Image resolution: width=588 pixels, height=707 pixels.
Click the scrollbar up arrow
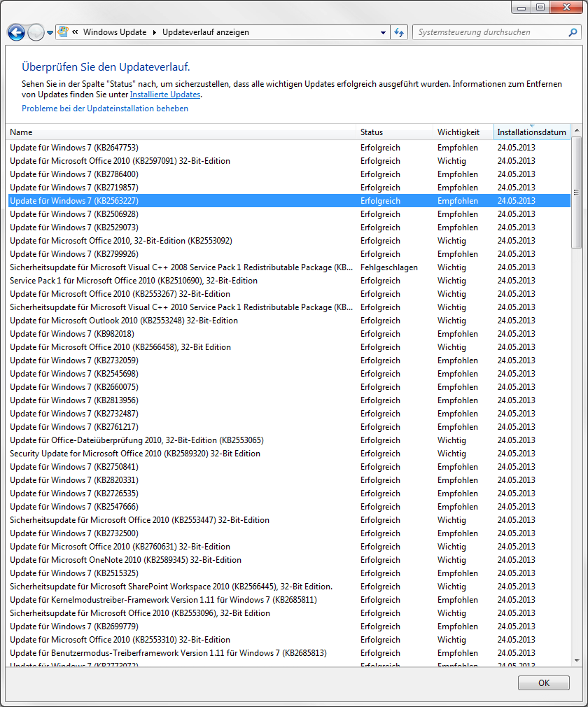click(x=577, y=130)
